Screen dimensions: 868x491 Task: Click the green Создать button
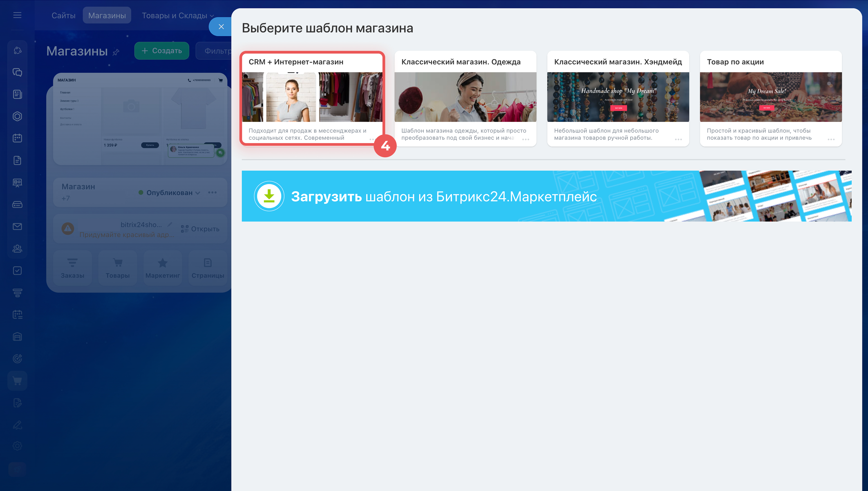pyautogui.click(x=162, y=51)
